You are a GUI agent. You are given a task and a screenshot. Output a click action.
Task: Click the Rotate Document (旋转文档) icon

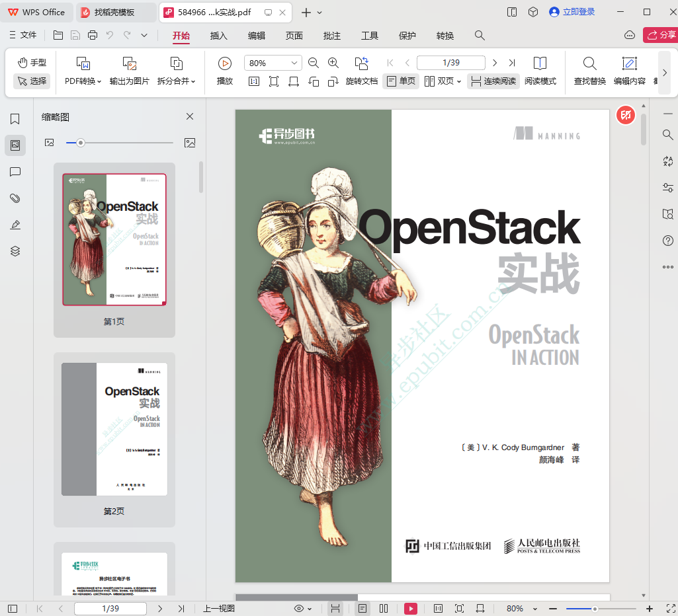(361, 63)
